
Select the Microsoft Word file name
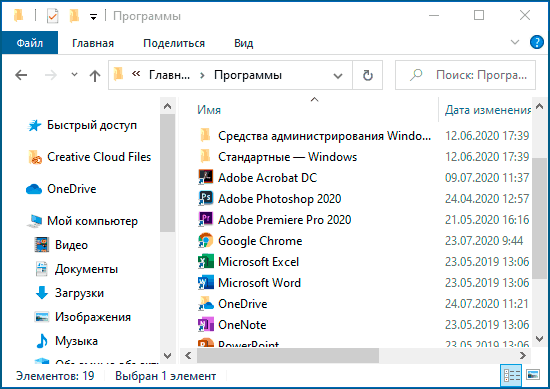(259, 283)
